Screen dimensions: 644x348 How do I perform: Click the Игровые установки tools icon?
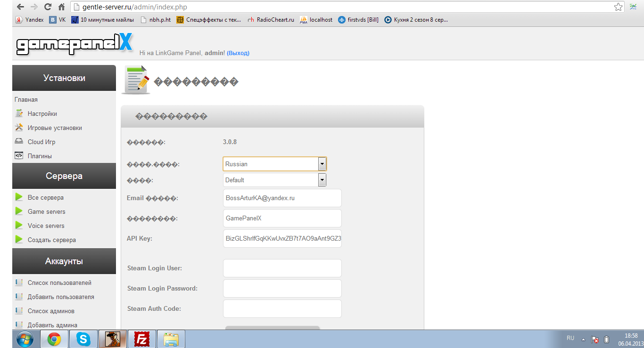click(x=19, y=128)
